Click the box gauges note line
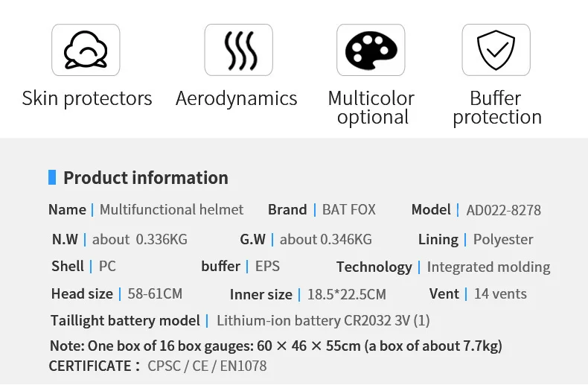This screenshot has height=391, width=588. click(275, 346)
